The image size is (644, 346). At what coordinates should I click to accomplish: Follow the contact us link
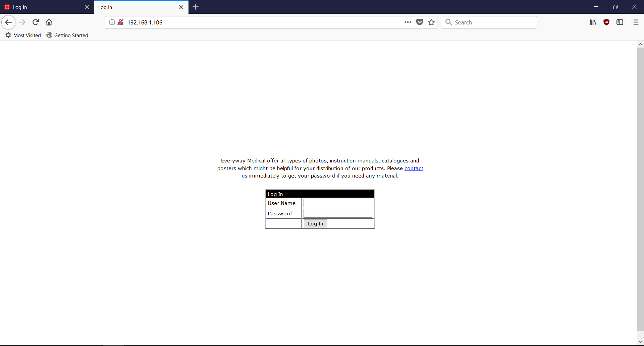pyautogui.click(x=414, y=168)
